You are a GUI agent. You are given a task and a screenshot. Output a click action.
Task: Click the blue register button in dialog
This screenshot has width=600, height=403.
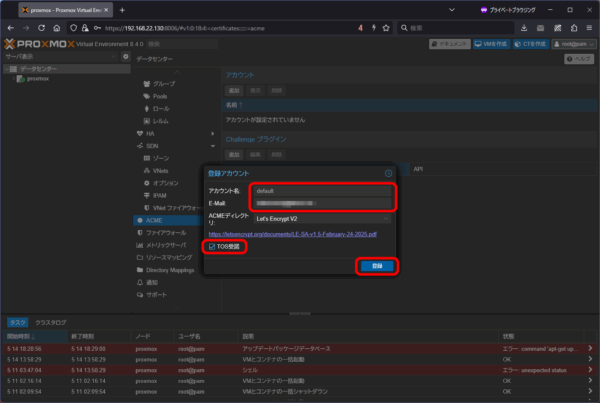pos(377,266)
